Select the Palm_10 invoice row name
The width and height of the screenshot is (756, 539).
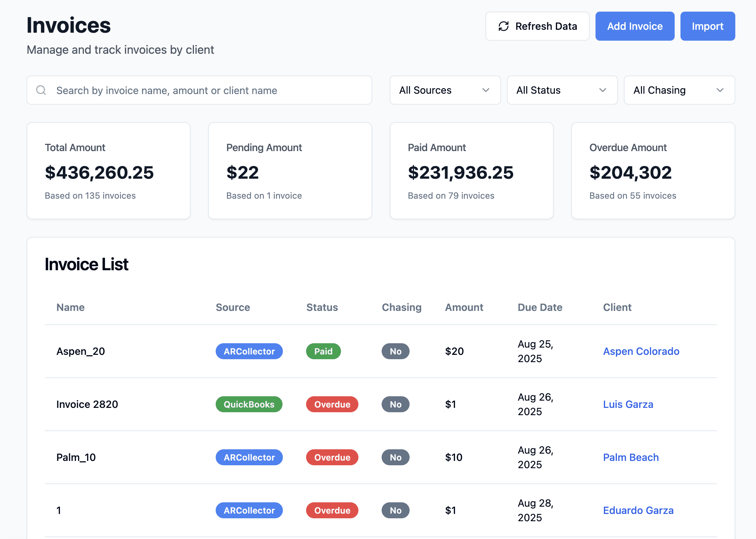click(x=76, y=457)
